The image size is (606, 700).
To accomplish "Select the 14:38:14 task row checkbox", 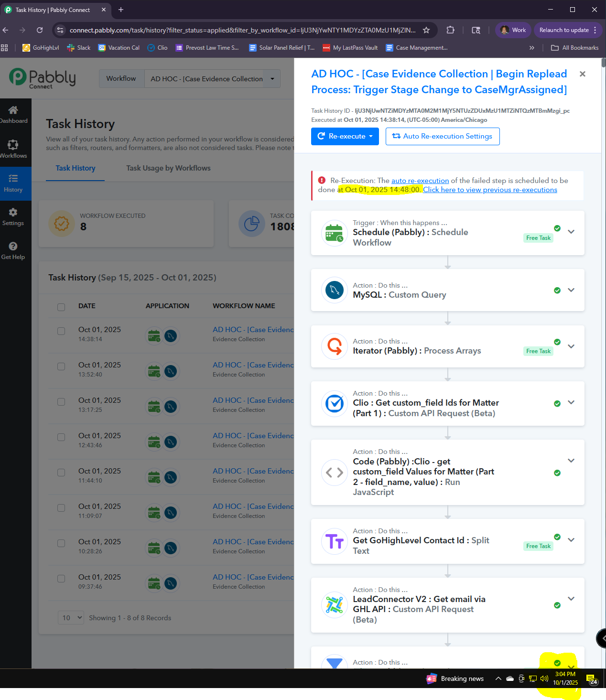I will 61,331.
